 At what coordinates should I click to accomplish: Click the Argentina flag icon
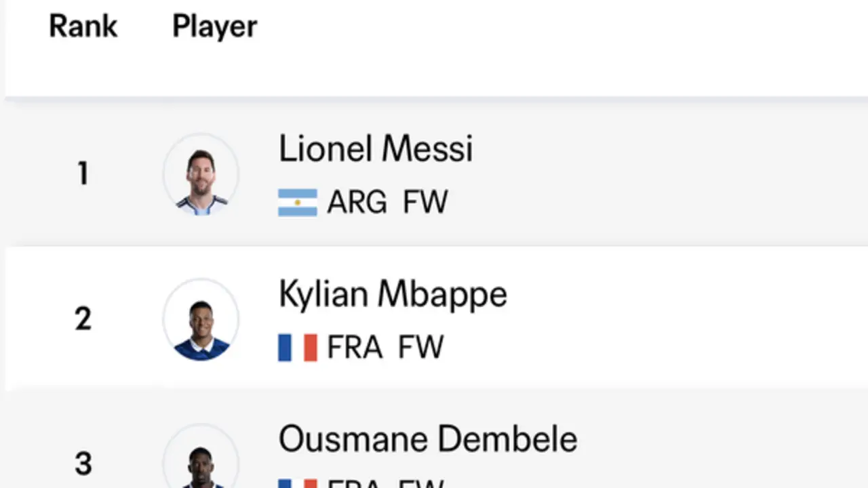click(298, 203)
